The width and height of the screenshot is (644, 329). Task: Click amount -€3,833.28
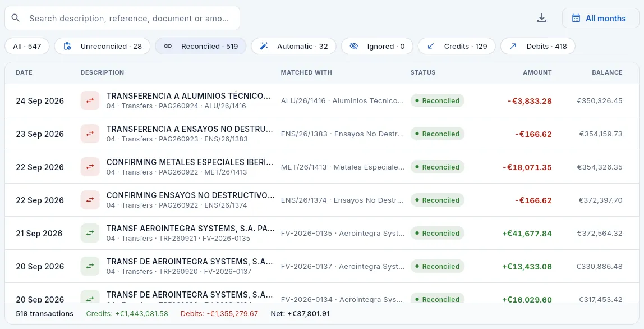coord(530,101)
